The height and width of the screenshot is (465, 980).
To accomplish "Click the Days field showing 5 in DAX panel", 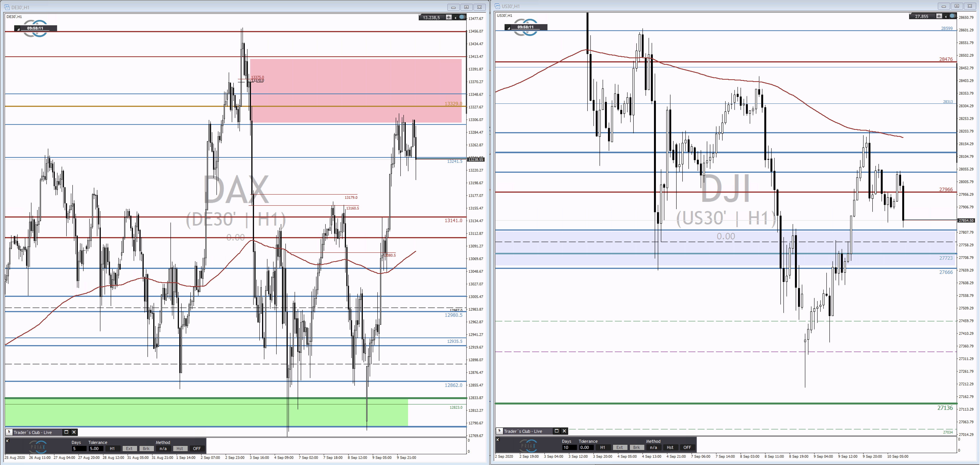I will 79,449.
